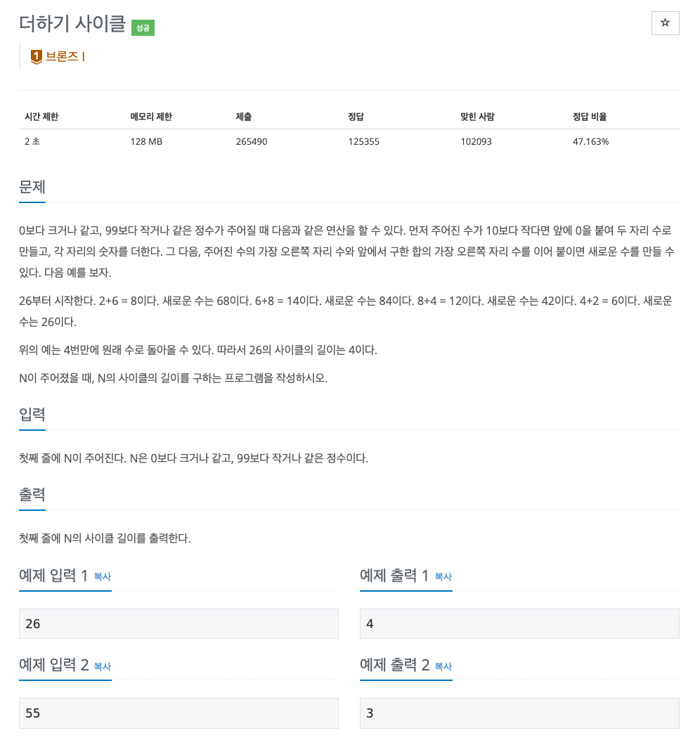Viewport: 700px width, 740px height.
Task: Click the Bronze I tier badge icon
Action: (37, 57)
